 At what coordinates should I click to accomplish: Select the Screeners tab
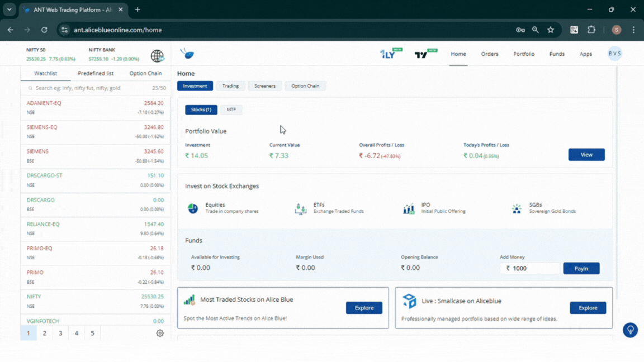pos(265,86)
